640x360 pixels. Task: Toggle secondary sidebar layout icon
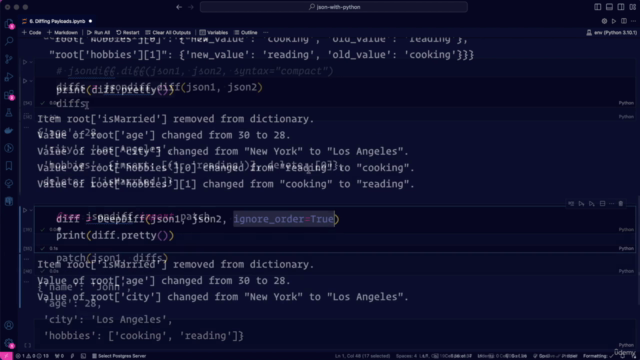click(621, 7)
